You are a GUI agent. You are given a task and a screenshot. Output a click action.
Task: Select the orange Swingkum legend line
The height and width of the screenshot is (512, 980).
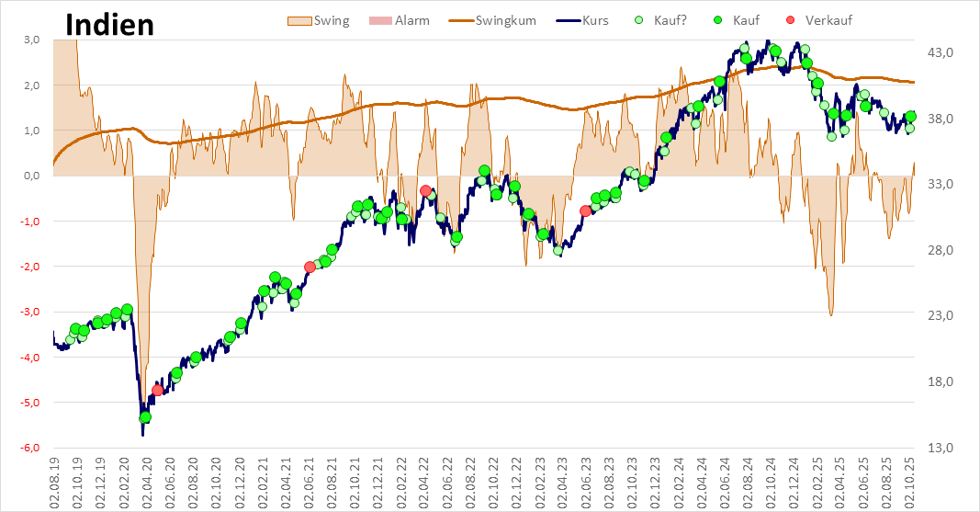coord(460,20)
